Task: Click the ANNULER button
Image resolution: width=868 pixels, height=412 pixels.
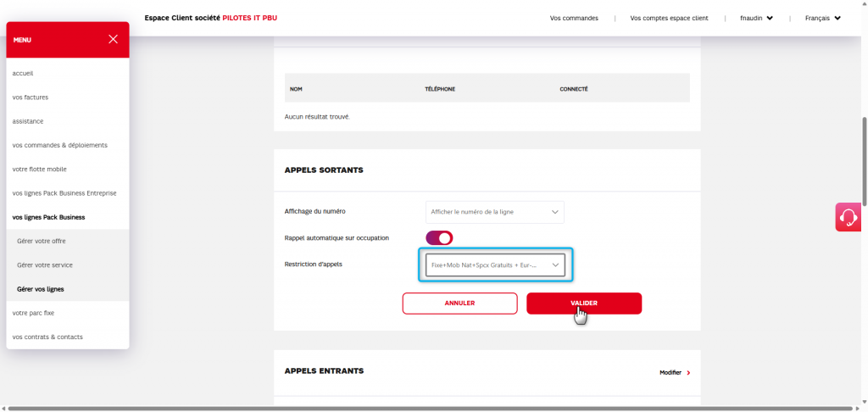Action: [459, 303]
